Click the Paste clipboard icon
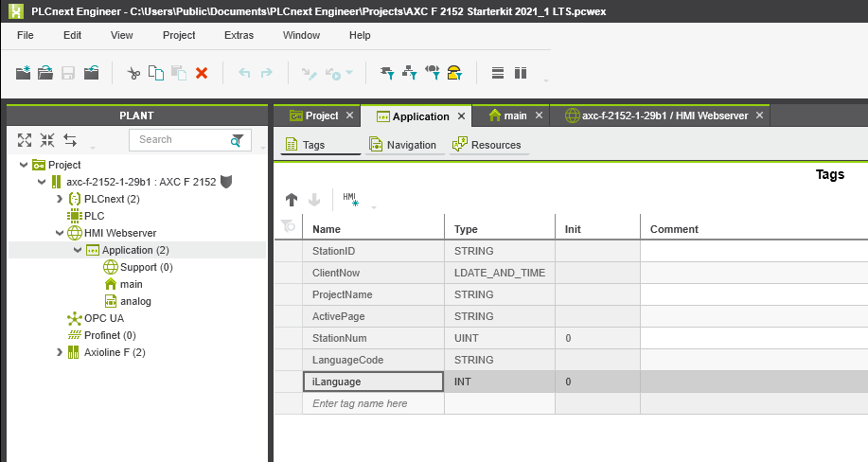 coord(179,73)
